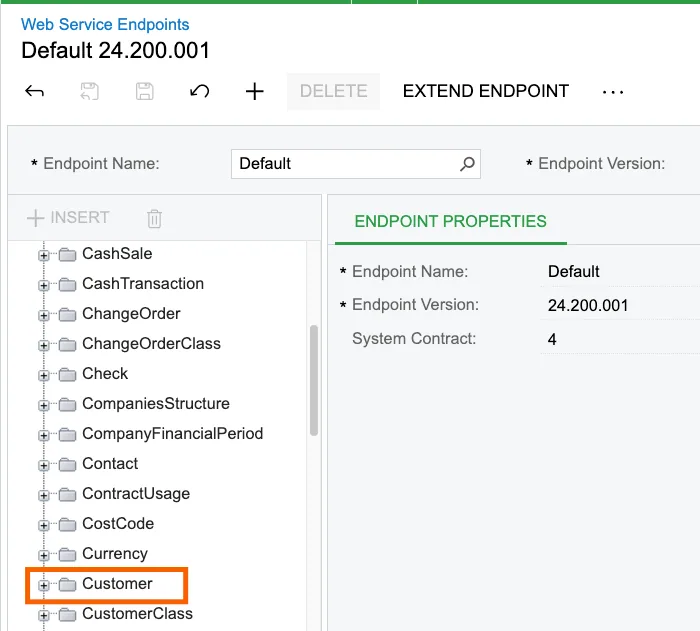Image resolution: width=700 pixels, height=631 pixels.
Task: Click the EXTEND ENDPOINT button
Action: 486,91
